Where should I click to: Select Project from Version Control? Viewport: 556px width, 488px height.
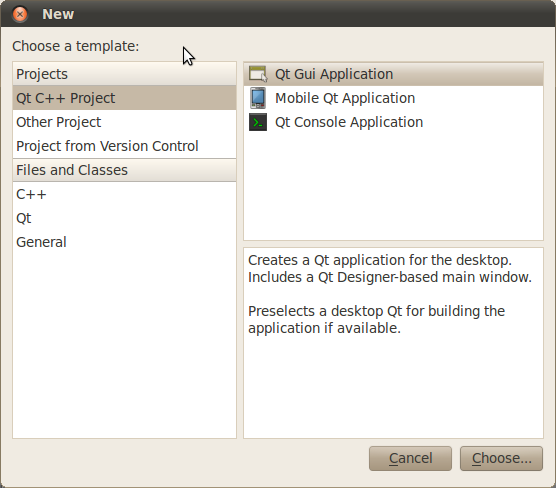(124, 146)
